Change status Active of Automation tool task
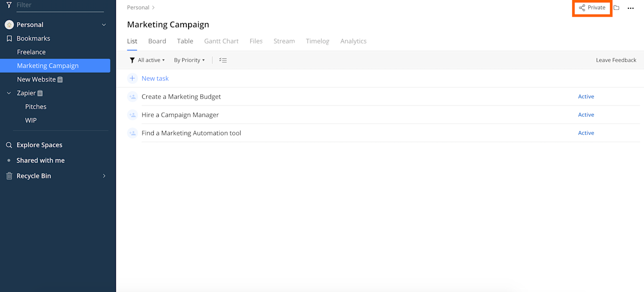 click(586, 133)
